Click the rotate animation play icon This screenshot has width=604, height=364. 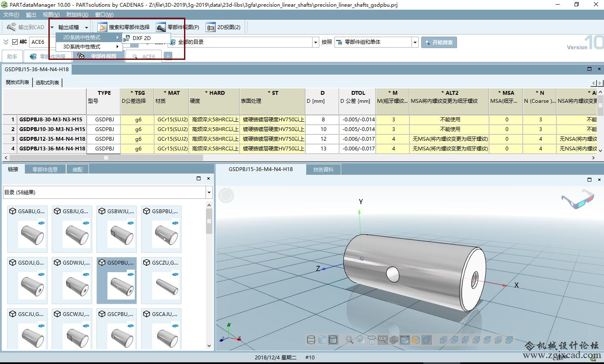372,340
